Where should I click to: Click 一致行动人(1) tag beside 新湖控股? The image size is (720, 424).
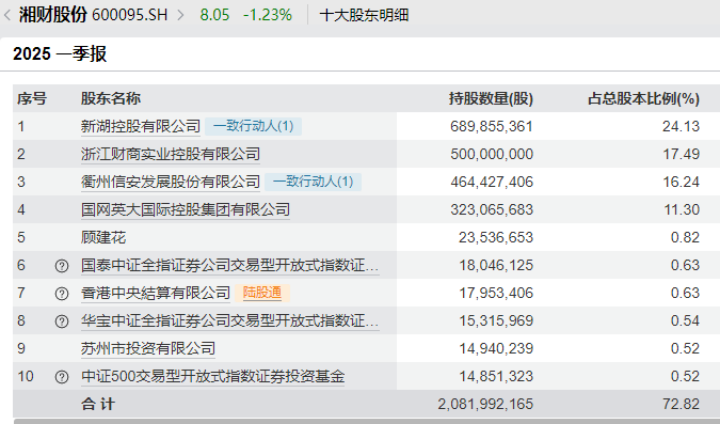[253, 126]
